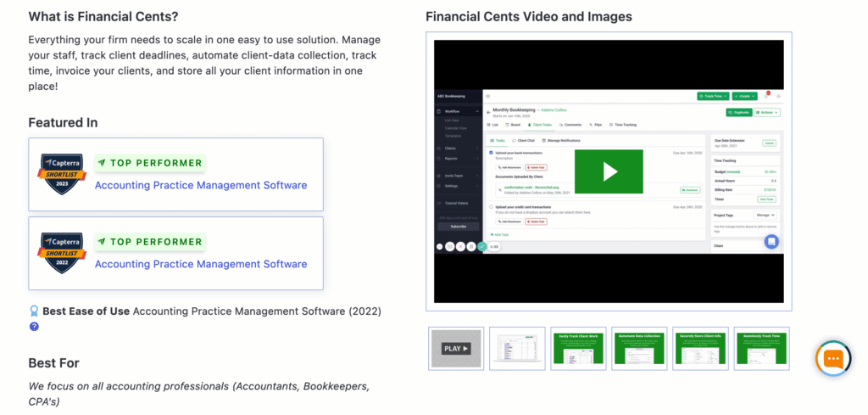Open the 2022 Accounting Practice Management Software link

(x=201, y=264)
